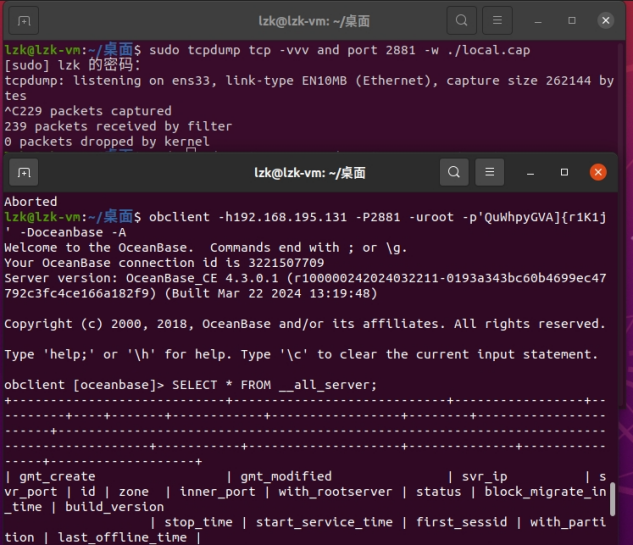Screen dimensions: 633x545
Task: Maximize the back terminal window
Action: (x=572, y=21)
